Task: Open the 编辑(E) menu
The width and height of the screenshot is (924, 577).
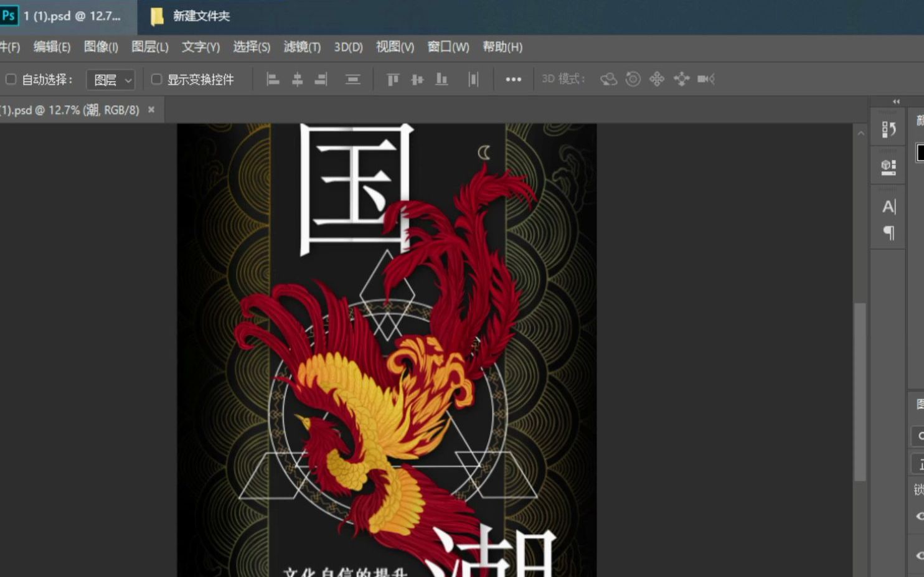Action: coord(52,47)
